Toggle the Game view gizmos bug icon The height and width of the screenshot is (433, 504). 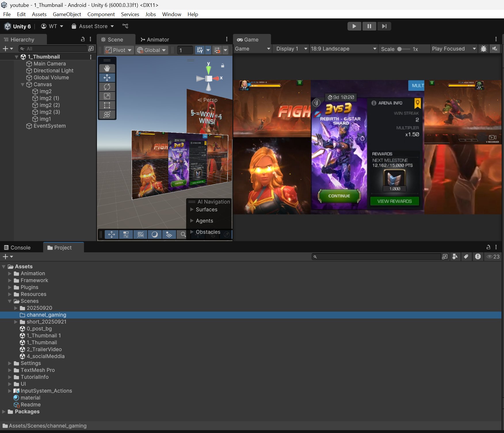[x=484, y=49]
